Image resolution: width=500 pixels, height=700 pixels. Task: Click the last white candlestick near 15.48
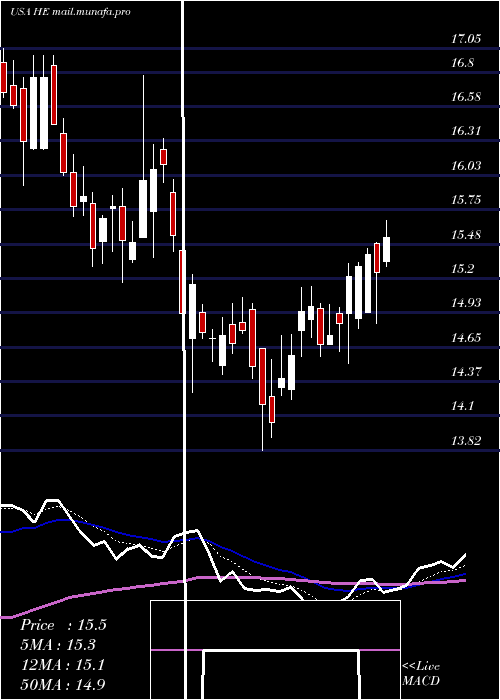click(387, 249)
